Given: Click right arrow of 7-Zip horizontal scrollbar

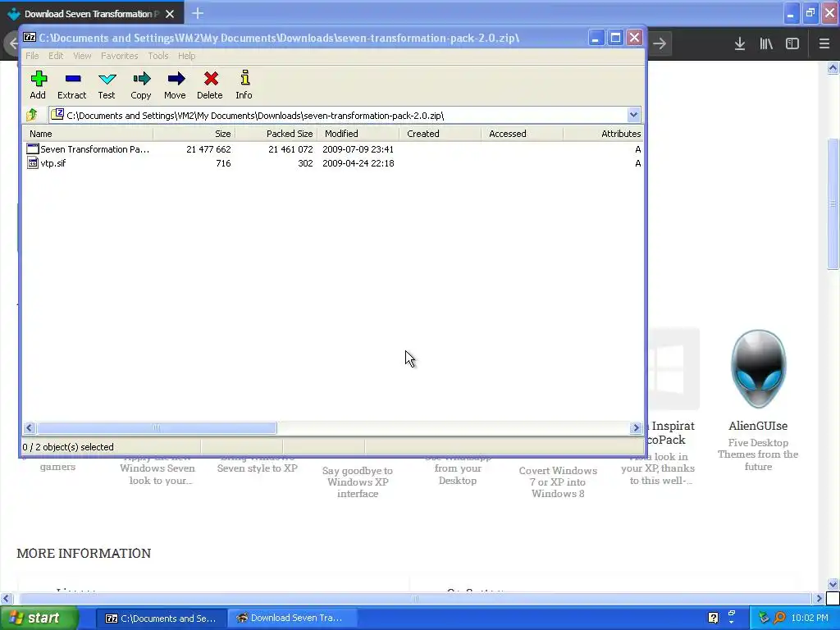Looking at the screenshot, I should [636, 427].
